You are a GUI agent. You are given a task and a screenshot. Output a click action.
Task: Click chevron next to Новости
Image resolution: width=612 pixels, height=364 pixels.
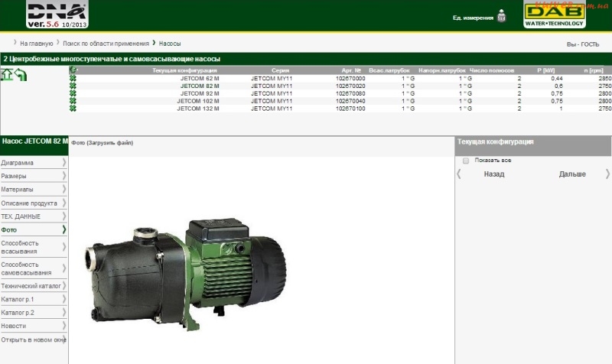click(x=64, y=326)
